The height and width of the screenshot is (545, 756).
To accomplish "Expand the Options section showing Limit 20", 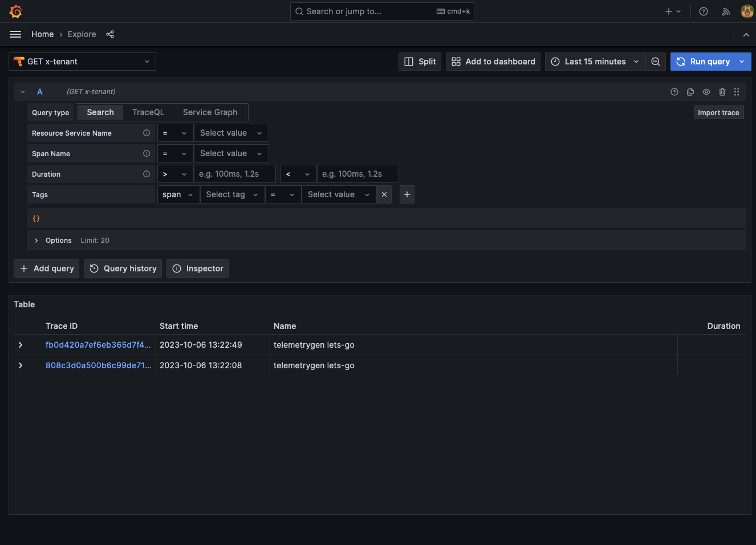I will coord(52,240).
